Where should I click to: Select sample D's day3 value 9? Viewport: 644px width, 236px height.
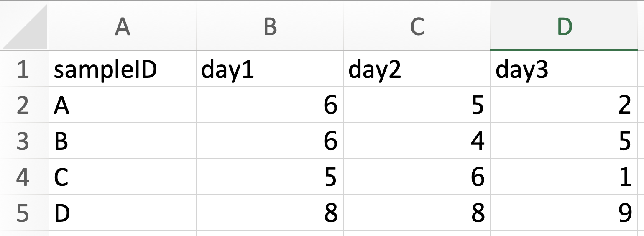tap(564, 213)
